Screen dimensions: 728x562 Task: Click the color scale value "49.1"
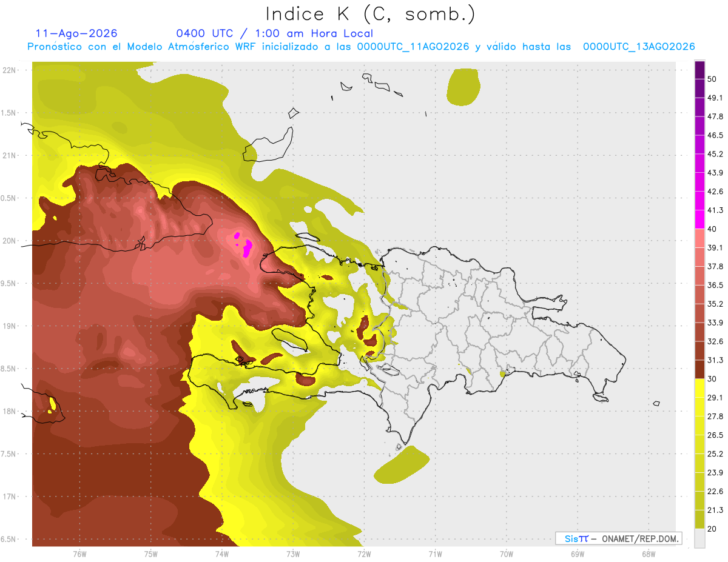715,98
